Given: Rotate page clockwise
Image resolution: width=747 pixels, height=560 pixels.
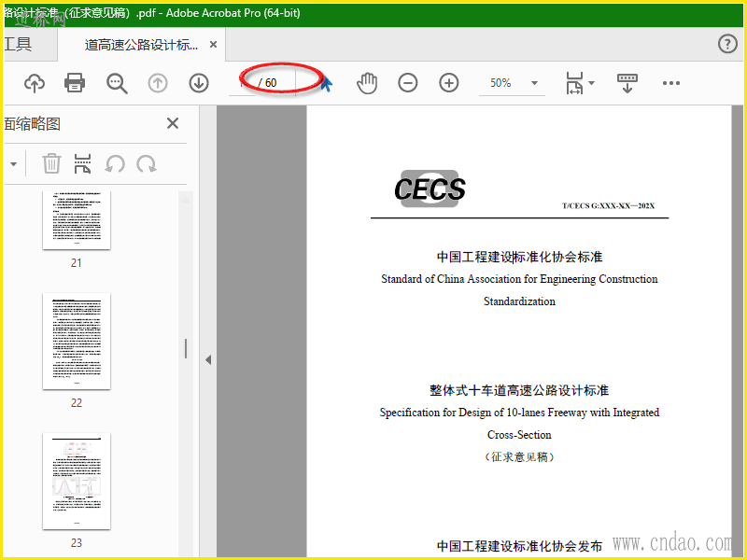Looking at the screenshot, I should [x=147, y=164].
